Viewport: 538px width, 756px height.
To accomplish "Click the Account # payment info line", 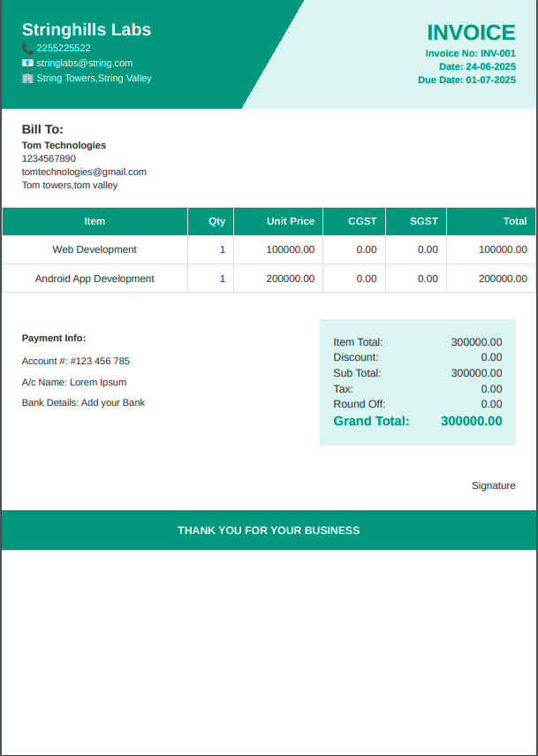I will 76,361.
